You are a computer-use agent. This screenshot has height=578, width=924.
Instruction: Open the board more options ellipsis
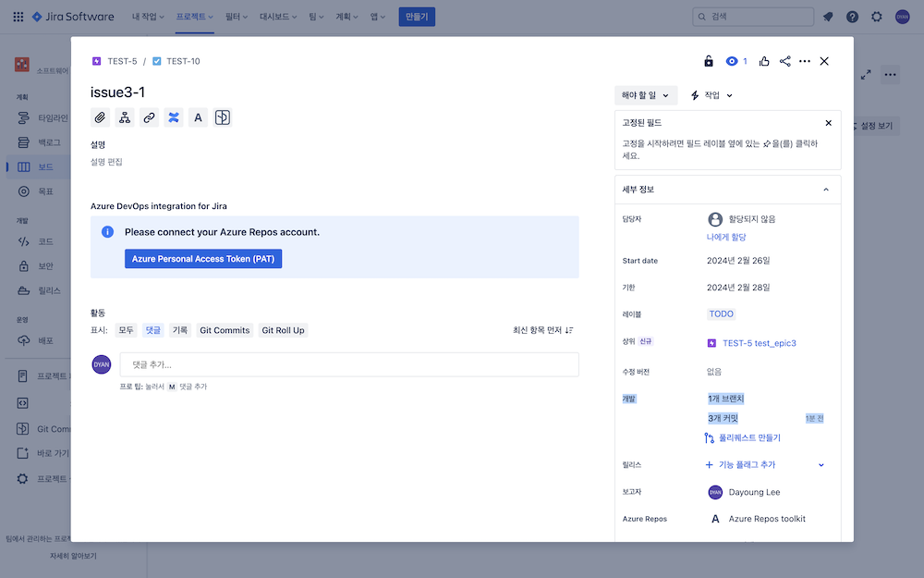click(890, 74)
